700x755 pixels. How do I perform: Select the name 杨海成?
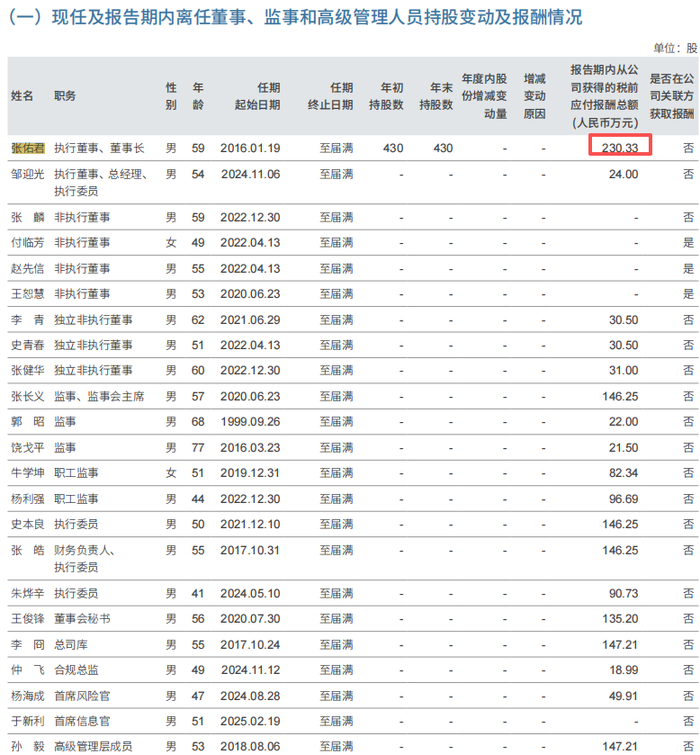[x=28, y=696]
